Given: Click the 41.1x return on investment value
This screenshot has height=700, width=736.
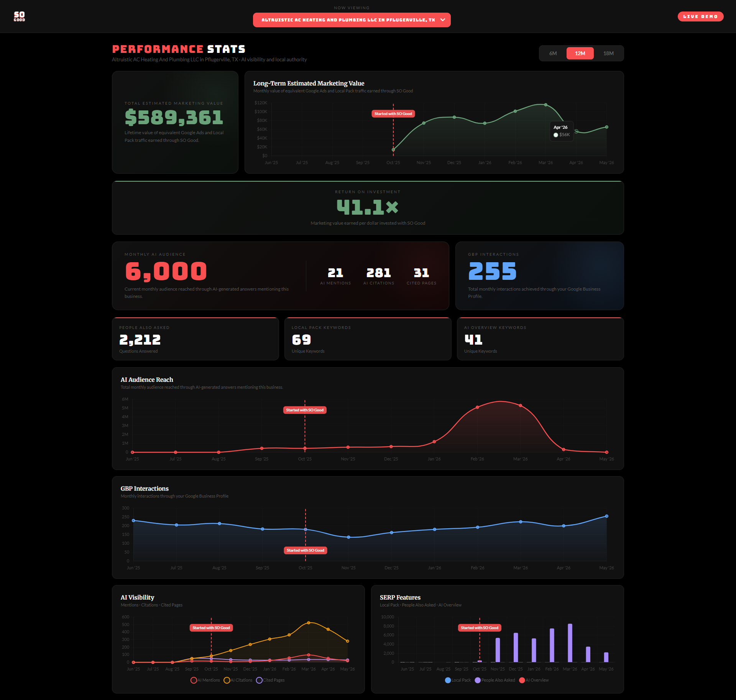Looking at the screenshot, I should (x=368, y=207).
